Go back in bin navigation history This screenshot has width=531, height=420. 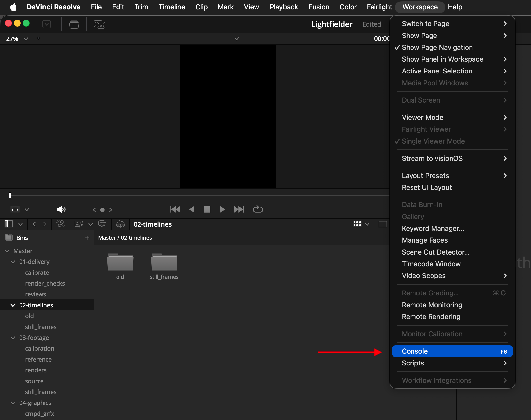(x=34, y=224)
